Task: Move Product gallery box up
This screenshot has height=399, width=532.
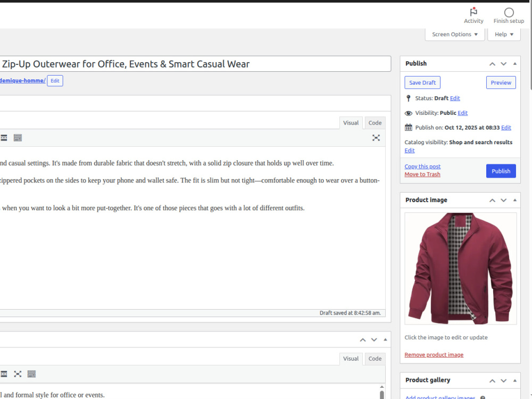Action: tap(492, 381)
